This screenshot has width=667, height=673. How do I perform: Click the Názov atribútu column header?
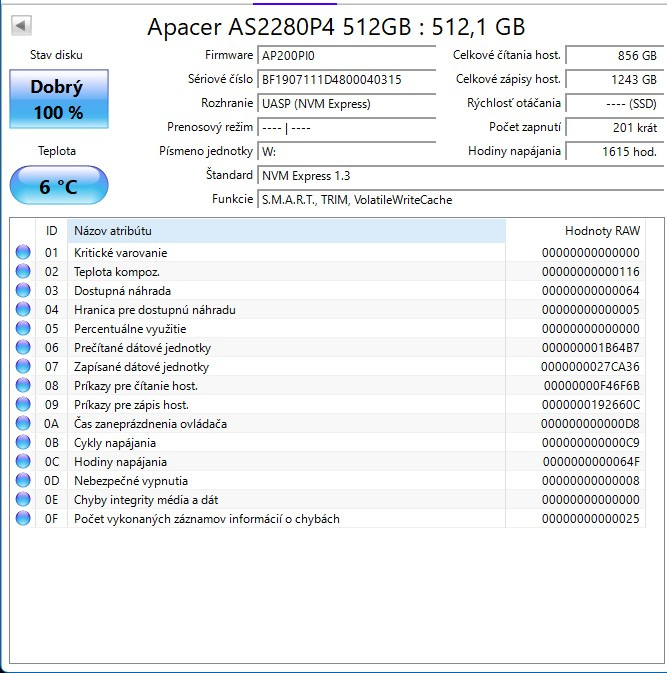(286, 231)
